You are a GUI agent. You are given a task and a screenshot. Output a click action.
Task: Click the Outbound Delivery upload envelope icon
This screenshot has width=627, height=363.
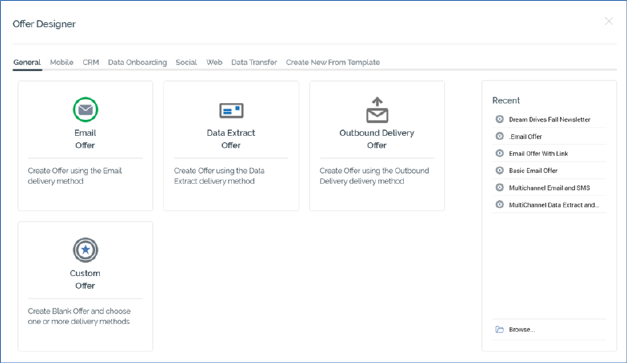click(x=377, y=110)
